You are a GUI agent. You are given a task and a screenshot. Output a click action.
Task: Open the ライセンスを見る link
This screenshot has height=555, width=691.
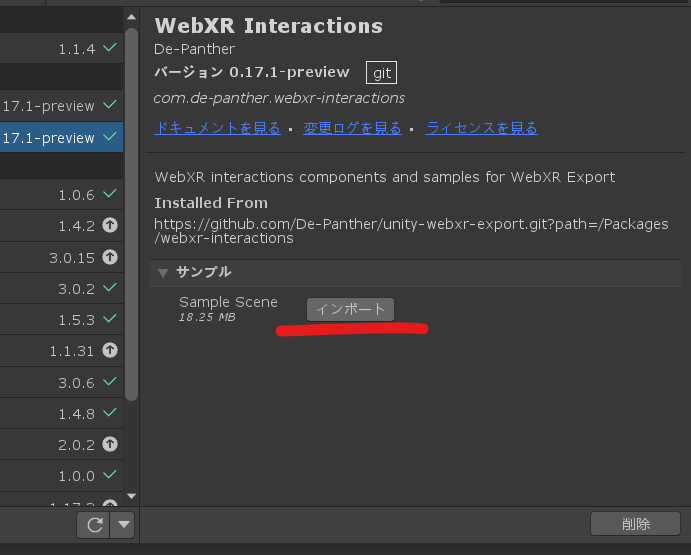pyautogui.click(x=481, y=128)
